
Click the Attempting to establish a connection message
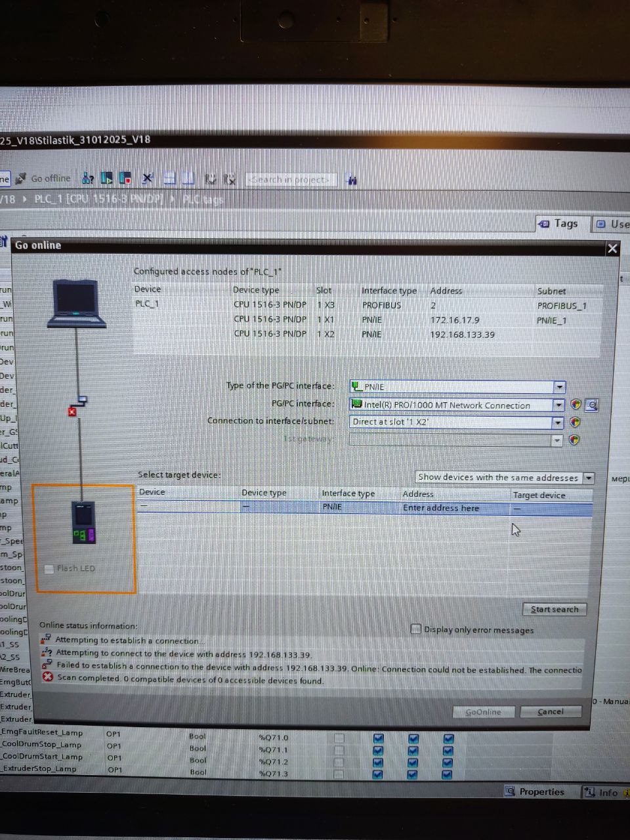tap(129, 640)
